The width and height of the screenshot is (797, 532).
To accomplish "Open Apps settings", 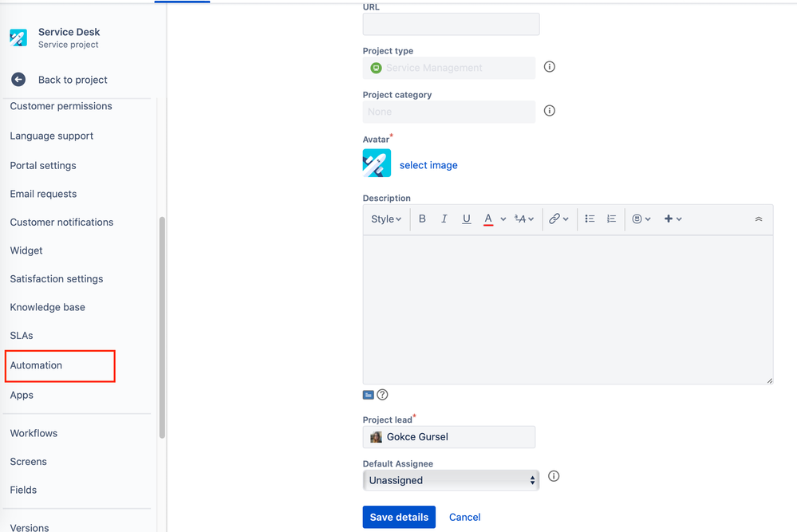I will [x=22, y=395].
